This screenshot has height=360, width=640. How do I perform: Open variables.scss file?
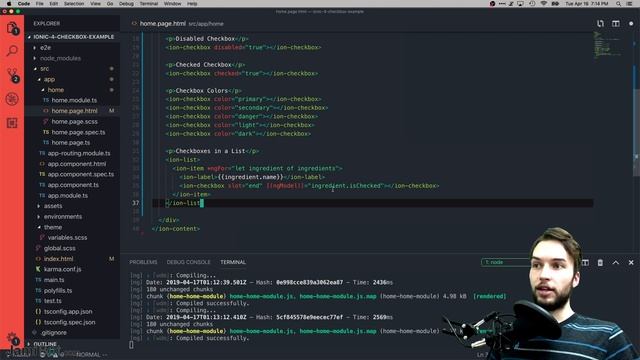67,238
